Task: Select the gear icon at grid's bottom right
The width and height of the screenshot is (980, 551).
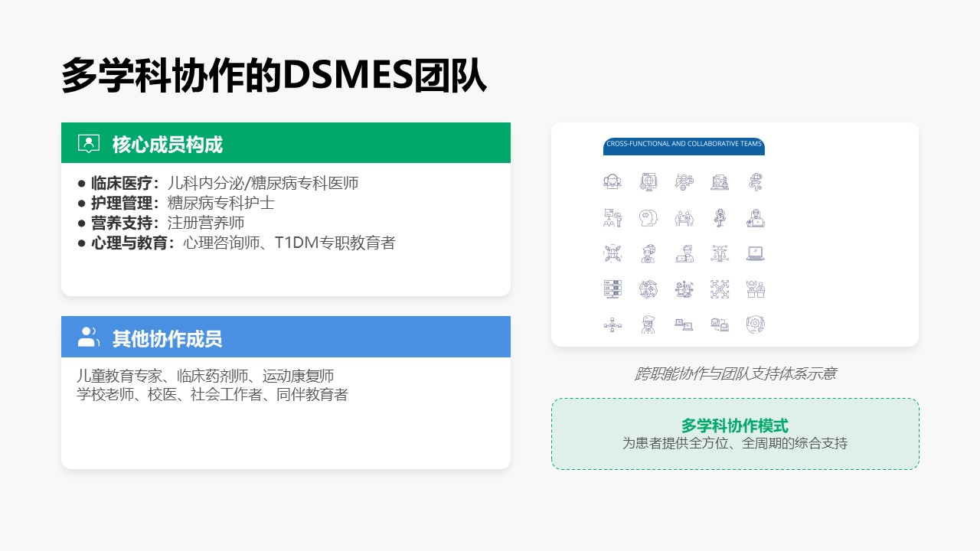Action: click(756, 324)
